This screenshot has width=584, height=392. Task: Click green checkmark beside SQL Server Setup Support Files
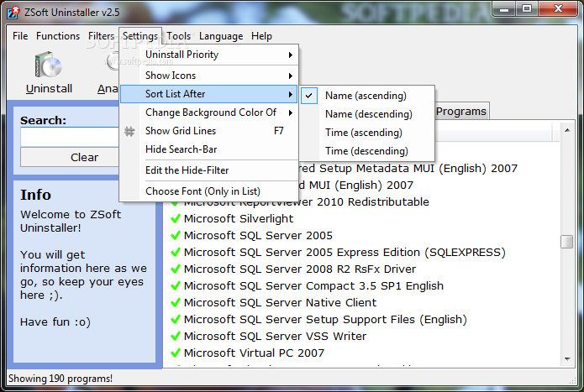click(176, 320)
